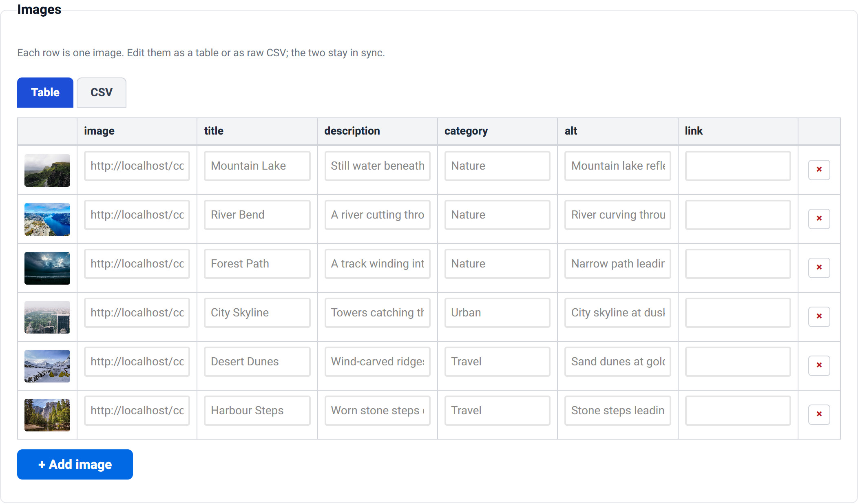Image resolution: width=858 pixels, height=504 pixels.
Task: Open the Mountain Lake thumbnail
Action: tap(47, 170)
